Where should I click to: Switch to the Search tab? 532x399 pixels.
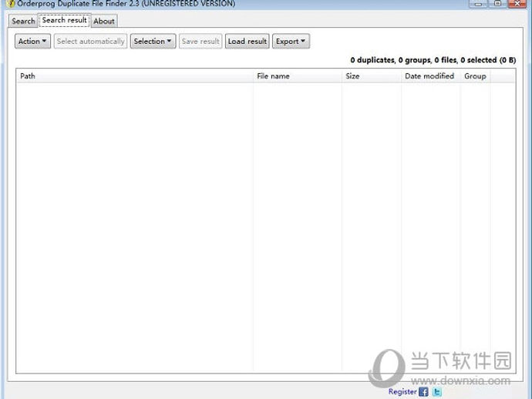pos(22,21)
